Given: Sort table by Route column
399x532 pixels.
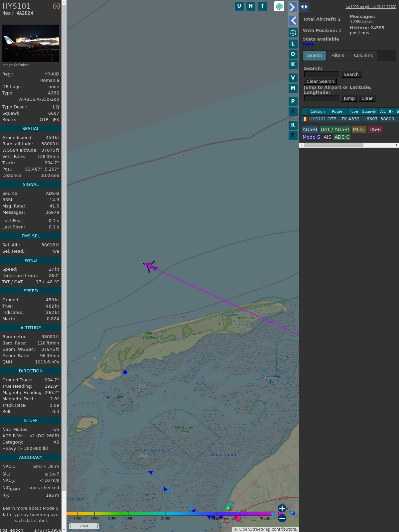Looking at the screenshot, I should click(x=337, y=112).
